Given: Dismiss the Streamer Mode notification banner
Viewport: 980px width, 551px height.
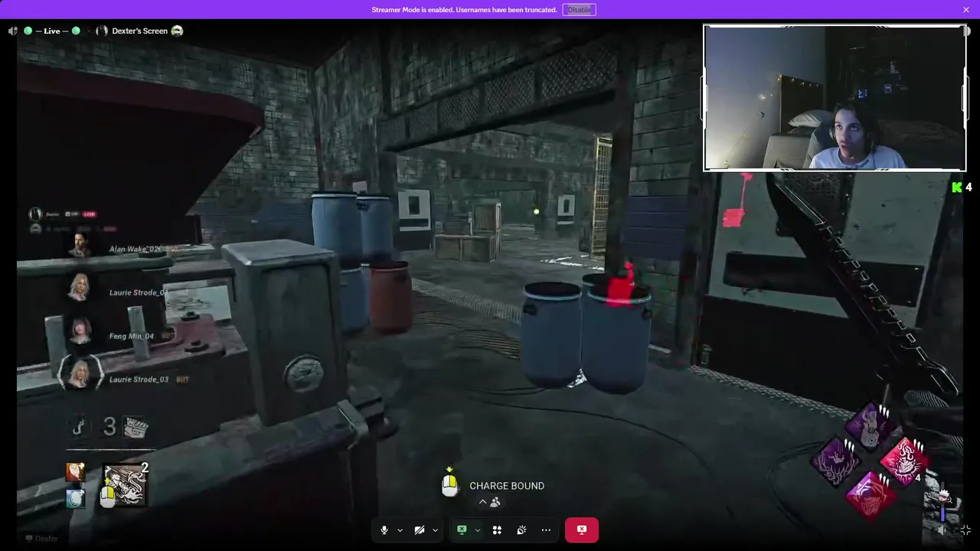Looking at the screenshot, I should click(x=966, y=10).
